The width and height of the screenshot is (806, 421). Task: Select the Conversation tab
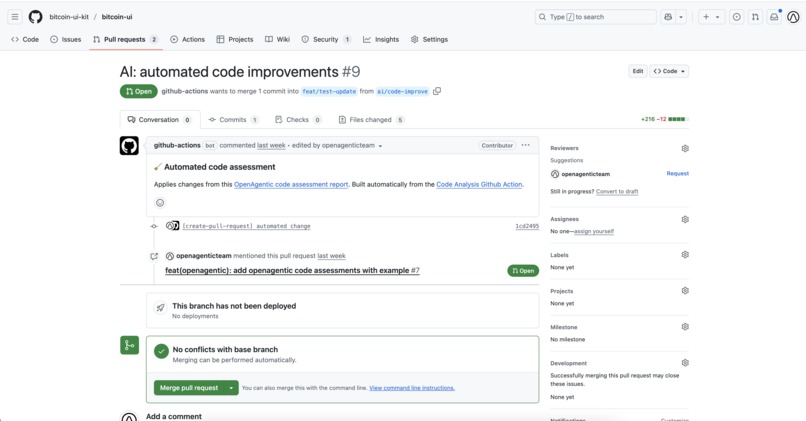coord(160,120)
